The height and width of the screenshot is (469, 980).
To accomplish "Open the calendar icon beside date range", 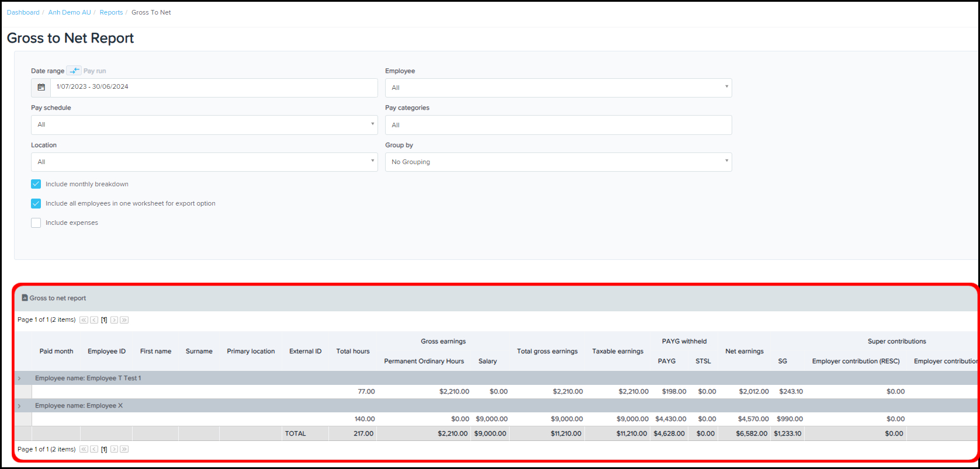I will click(x=41, y=87).
